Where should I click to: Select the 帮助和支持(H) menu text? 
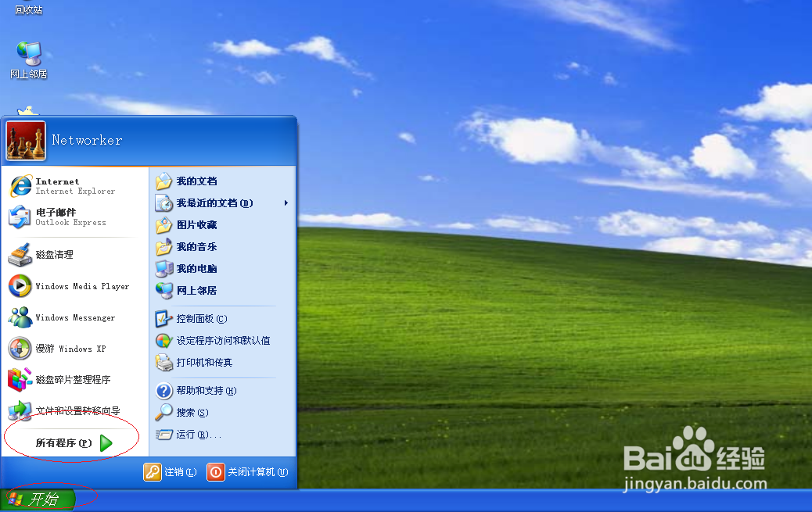[x=207, y=391]
